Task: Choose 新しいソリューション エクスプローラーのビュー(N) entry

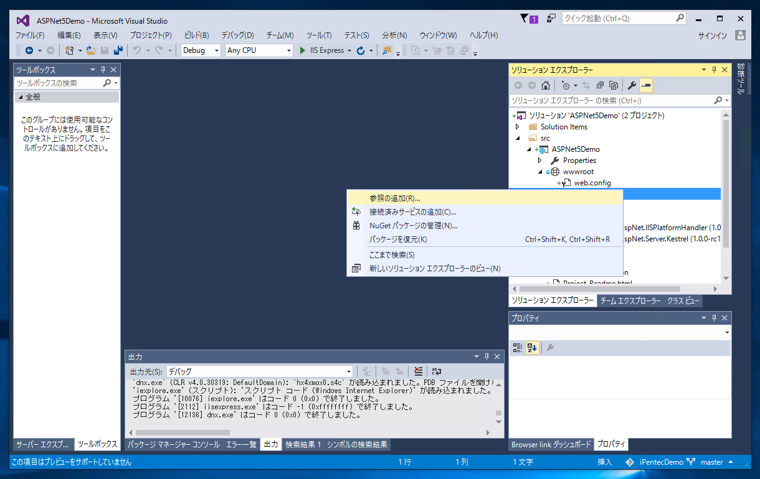Action: pos(485,269)
